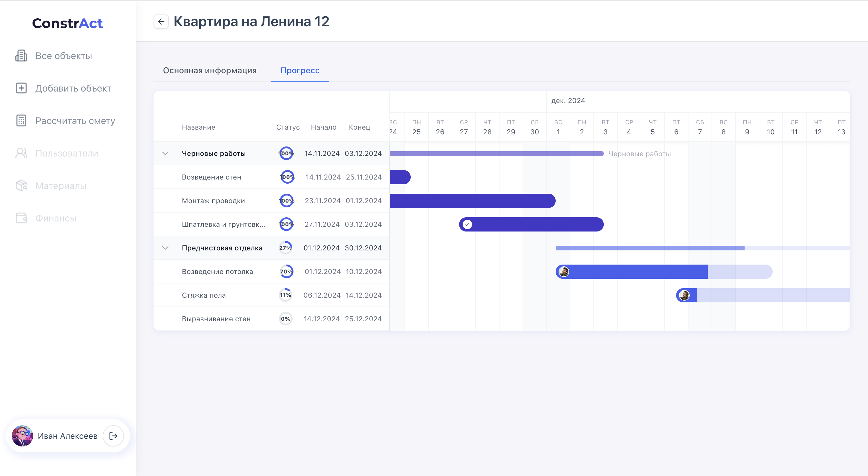
Task: Click start date 06.12.2024 cell
Action: click(x=322, y=295)
